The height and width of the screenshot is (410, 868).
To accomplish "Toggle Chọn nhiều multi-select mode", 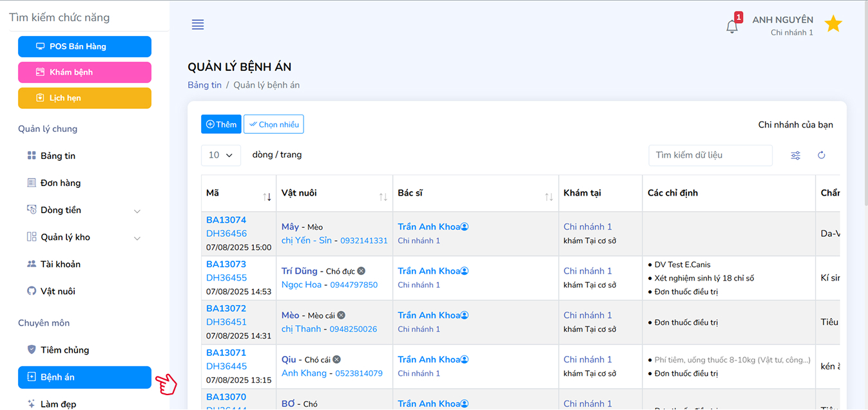I will tap(274, 124).
